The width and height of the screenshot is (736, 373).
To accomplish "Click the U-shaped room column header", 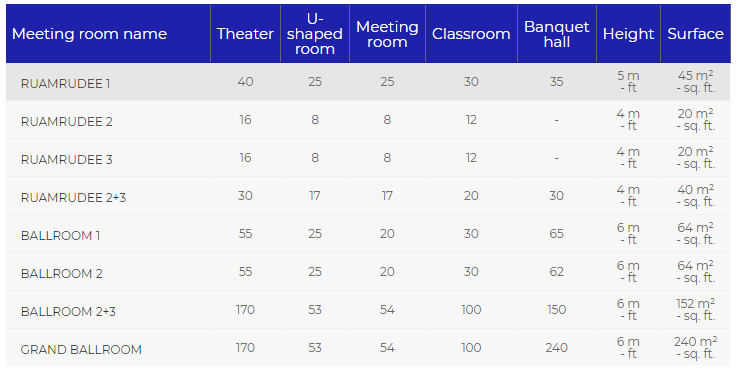I will (x=314, y=34).
